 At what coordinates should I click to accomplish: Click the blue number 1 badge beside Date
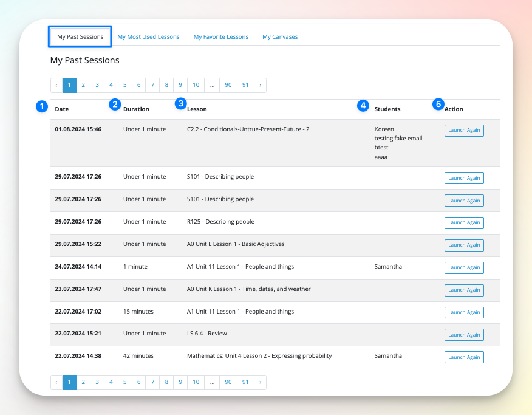click(41, 107)
